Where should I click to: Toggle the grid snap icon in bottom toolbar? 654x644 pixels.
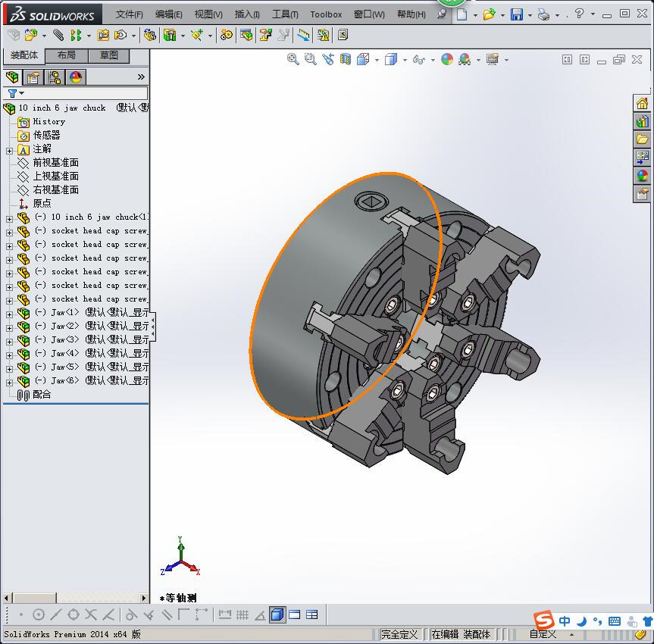pyautogui.click(x=243, y=614)
